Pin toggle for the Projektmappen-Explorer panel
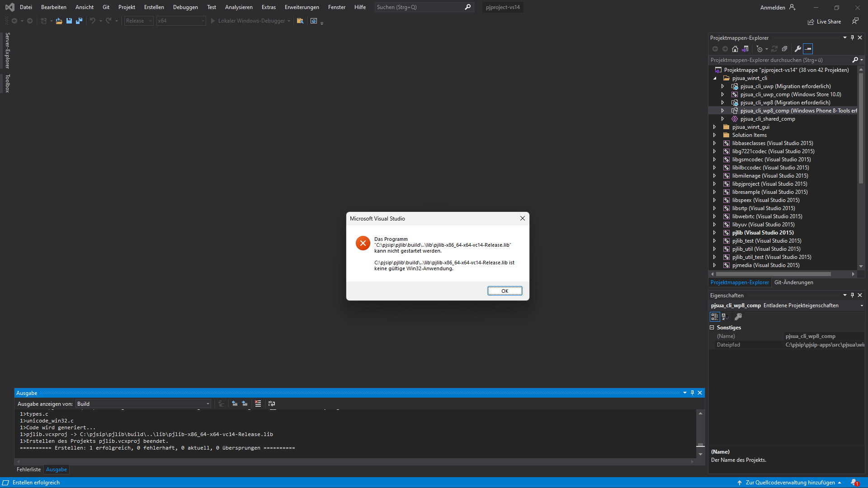 852,38
